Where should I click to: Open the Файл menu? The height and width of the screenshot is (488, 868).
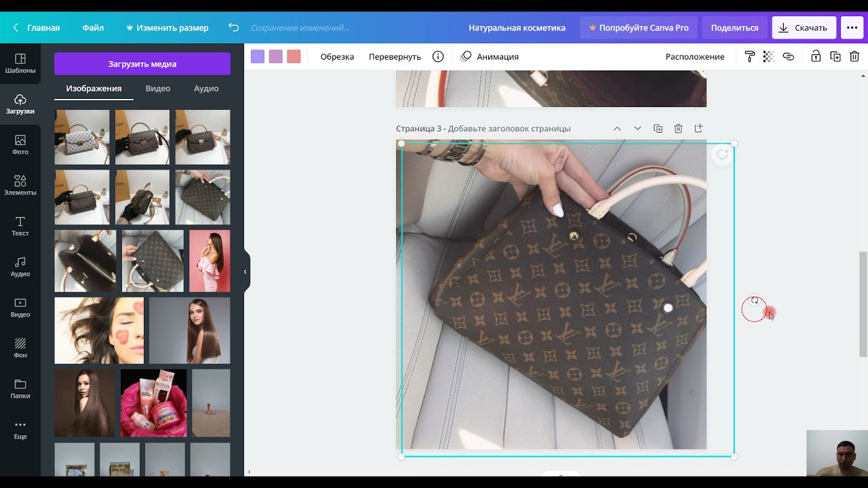(x=93, y=28)
